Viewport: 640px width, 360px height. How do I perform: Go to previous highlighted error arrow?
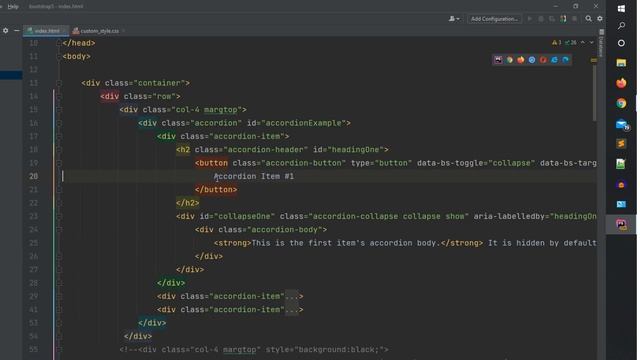point(583,42)
